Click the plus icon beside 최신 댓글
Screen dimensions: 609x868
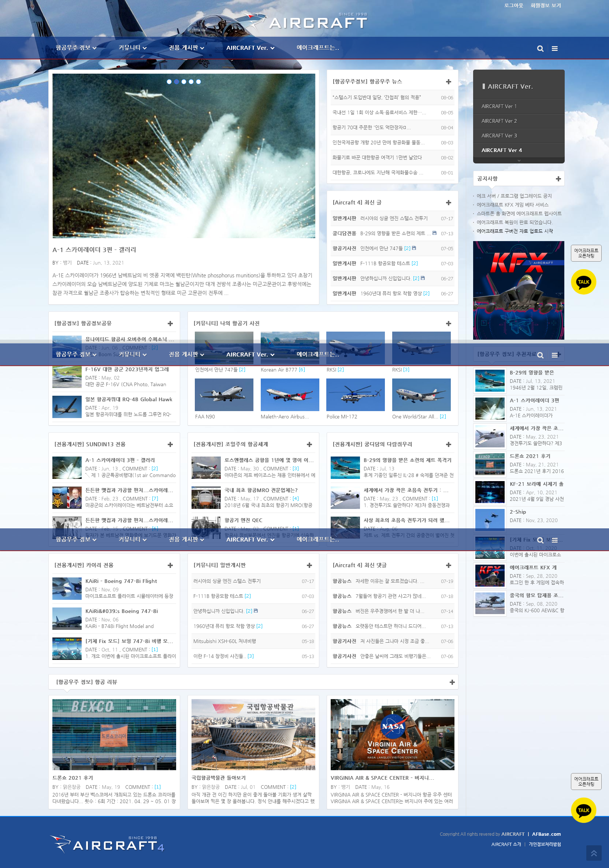click(x=449, y=566)
